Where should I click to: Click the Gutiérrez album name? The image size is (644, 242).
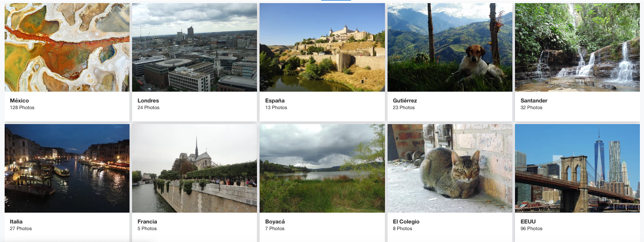(x=405, y=100)
